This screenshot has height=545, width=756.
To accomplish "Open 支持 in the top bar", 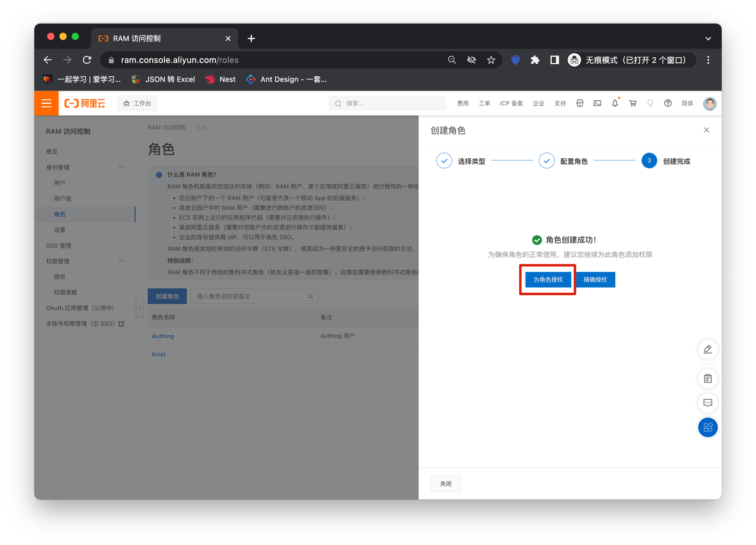I will tap(560, 103).
